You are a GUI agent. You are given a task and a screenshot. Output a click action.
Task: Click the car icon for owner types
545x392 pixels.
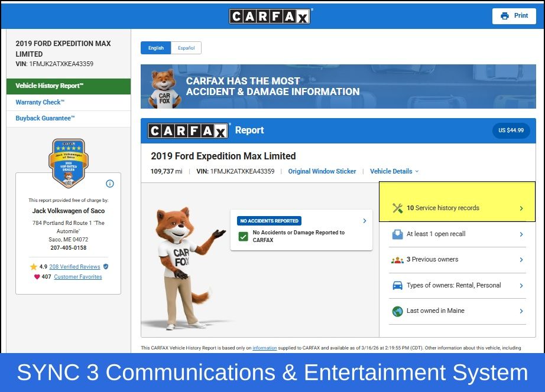397,286
